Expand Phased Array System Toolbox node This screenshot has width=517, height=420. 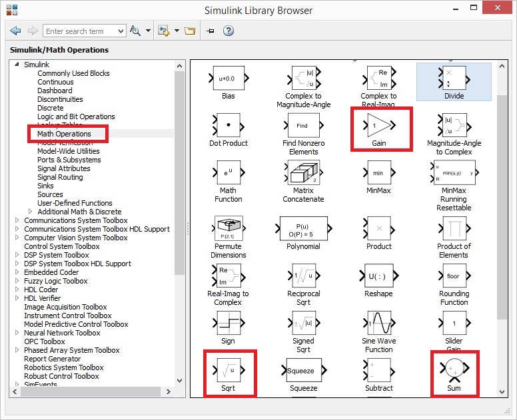point(17,349)
